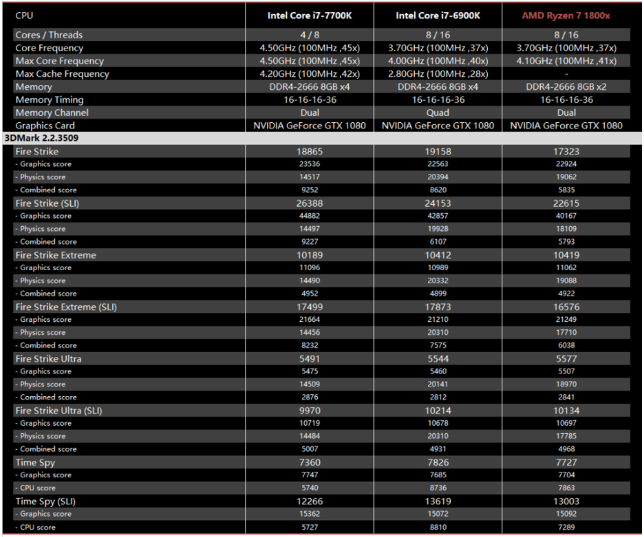Select the graphics score 11096
644x537 pixels.
310,267
